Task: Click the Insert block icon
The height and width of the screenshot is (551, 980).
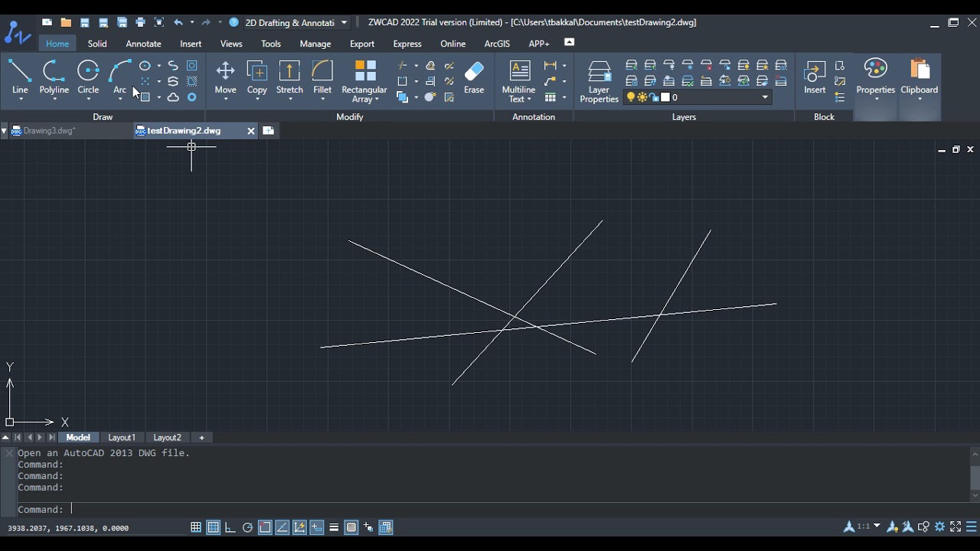Action: [x=815, y=72]
